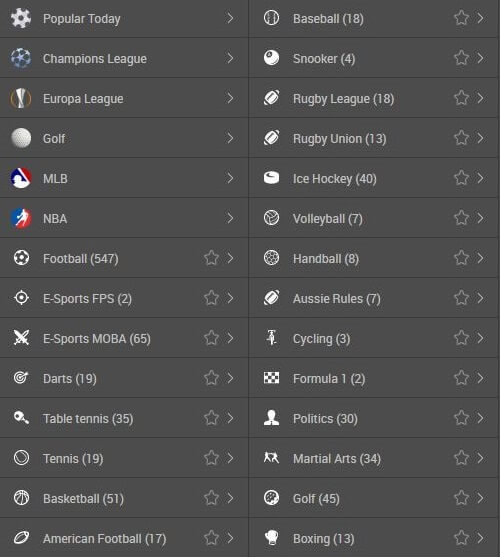
Task: Click the Formula 1 checkered flag icon
Action: click(271, 378)
